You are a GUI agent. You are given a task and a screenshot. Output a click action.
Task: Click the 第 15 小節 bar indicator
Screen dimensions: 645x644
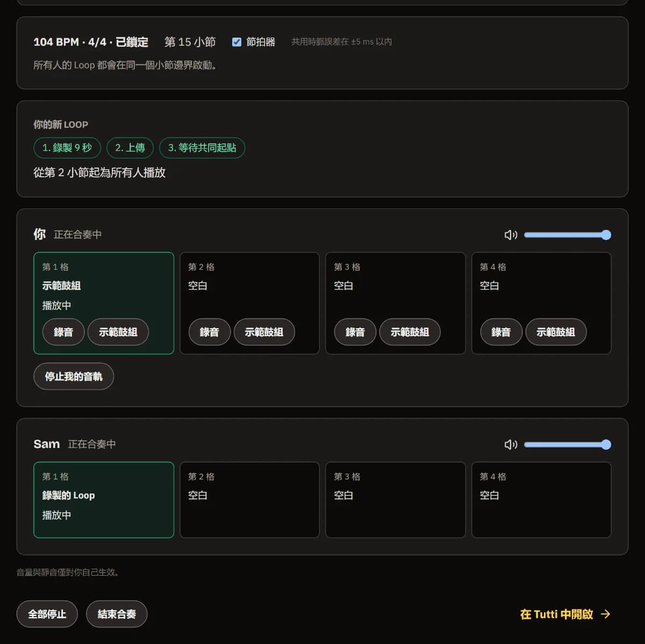tap(190, 42)
